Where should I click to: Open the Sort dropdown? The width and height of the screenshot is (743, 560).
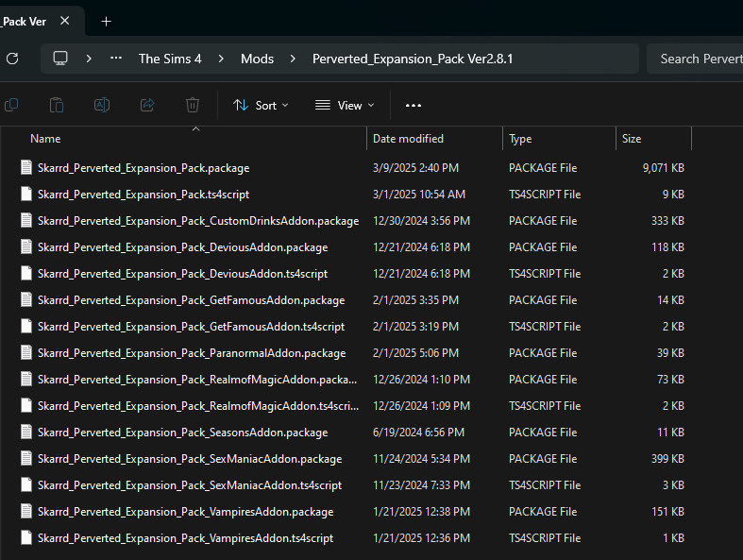261,105
